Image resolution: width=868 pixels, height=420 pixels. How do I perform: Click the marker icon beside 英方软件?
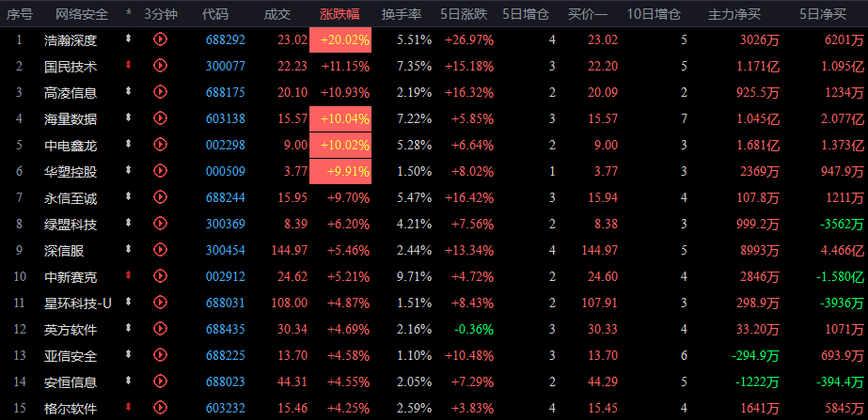pyautogui.click(x=129, y=328)
